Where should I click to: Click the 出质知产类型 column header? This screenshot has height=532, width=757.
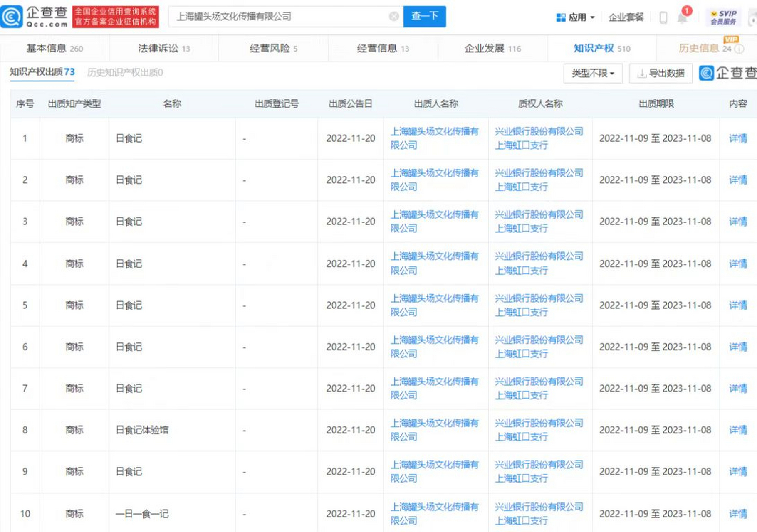[74, 103]
